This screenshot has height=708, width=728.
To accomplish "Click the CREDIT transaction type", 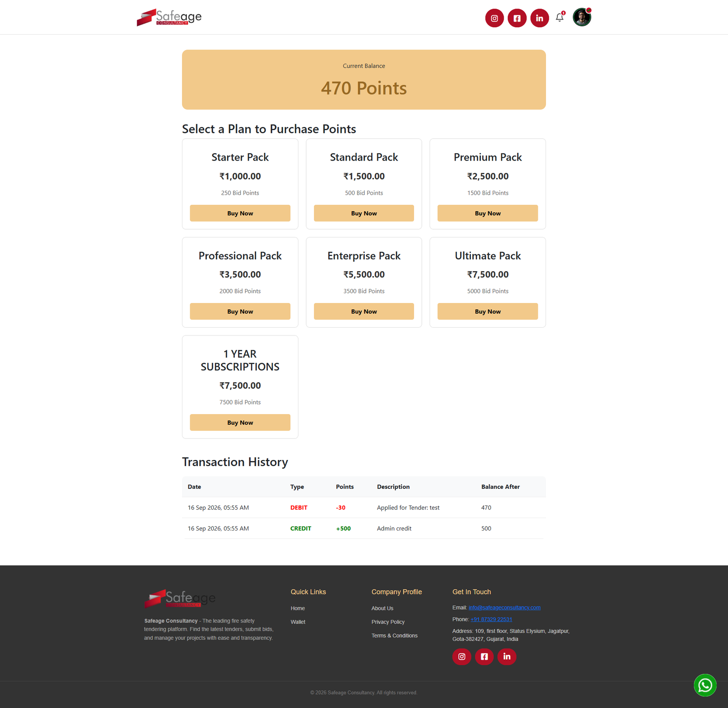I will (301, 529).
